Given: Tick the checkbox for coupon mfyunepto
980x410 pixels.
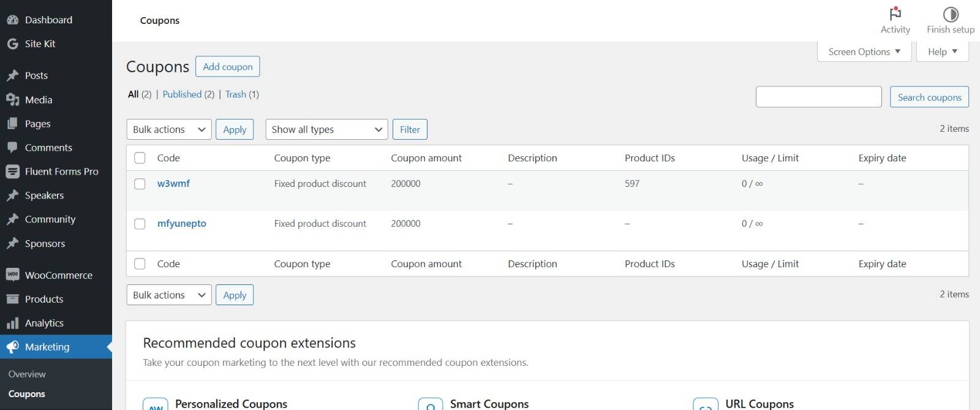Looking at the screenshot, I should (140, 224).
